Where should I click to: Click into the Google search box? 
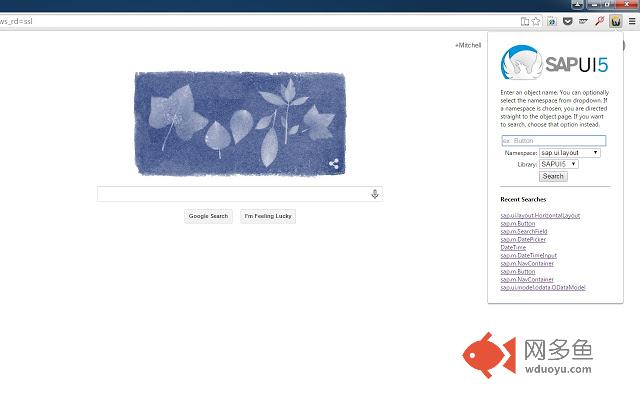click(x=240, y=194)
